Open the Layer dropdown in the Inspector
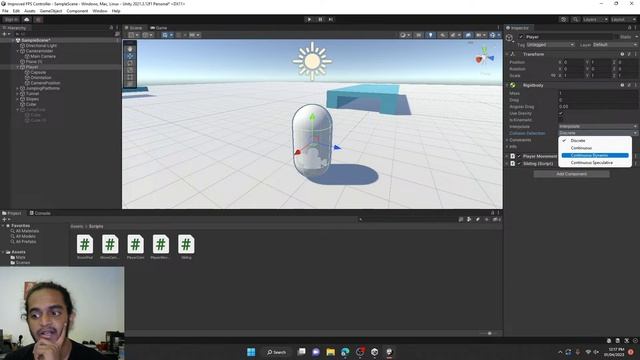The image size is (640, 360). [614, 44]
